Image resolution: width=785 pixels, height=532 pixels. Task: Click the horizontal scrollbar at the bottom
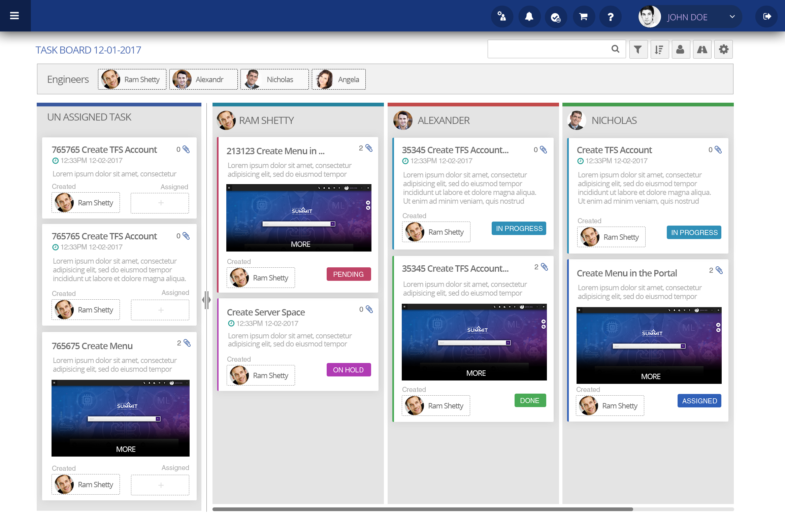[422, 509]
